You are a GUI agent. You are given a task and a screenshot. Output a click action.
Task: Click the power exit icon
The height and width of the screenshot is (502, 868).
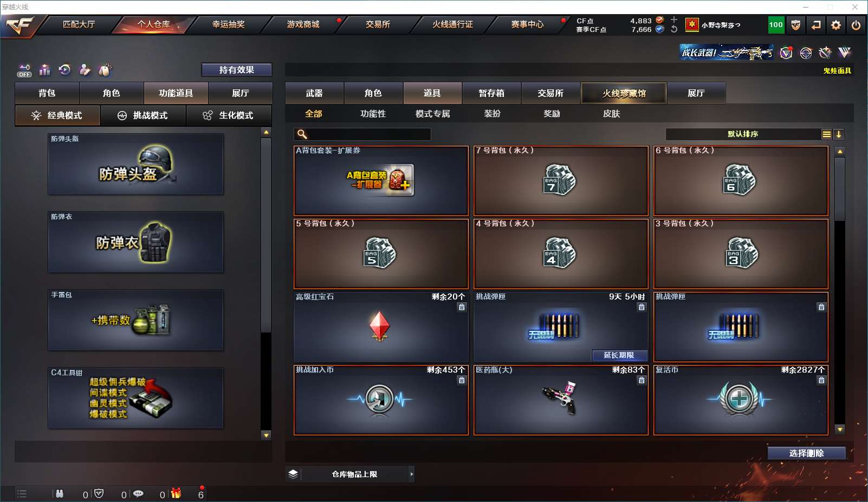tap(856, 25)
